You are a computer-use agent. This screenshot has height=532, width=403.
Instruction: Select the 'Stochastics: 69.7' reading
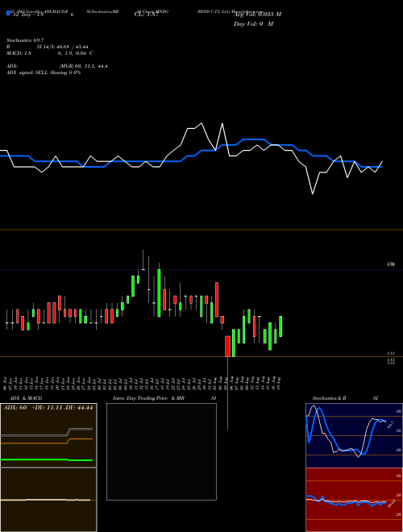[25, 40]
